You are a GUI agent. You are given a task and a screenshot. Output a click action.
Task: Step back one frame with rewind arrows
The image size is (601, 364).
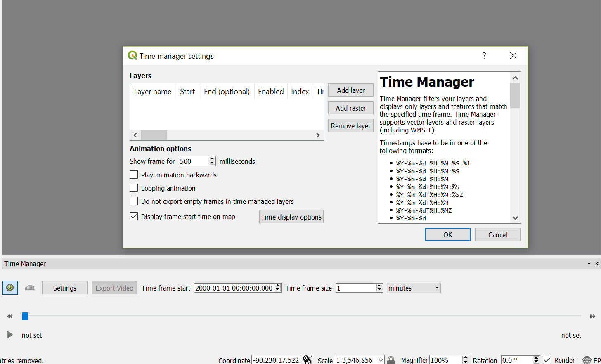[x=10, y=316]
